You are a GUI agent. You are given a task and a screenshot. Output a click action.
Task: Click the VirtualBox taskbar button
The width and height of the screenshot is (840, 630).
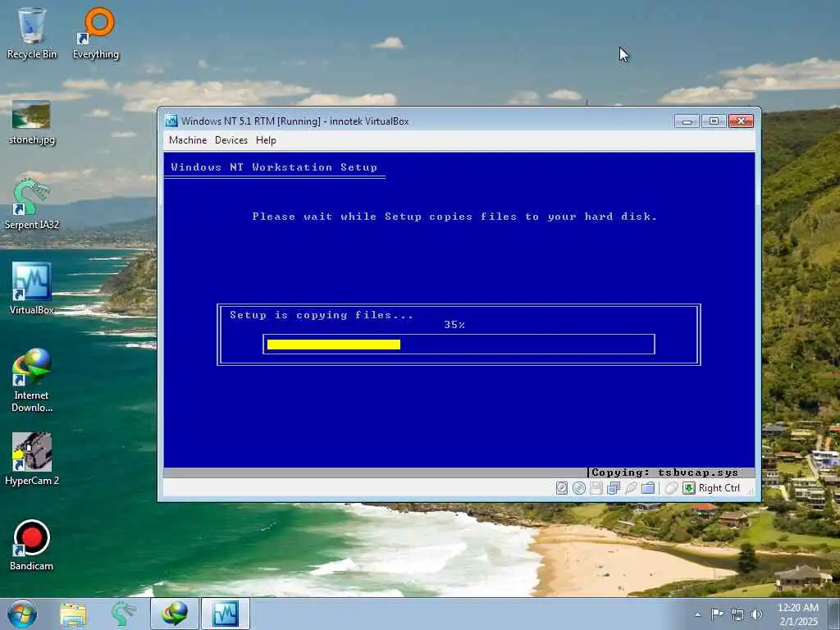226,614
